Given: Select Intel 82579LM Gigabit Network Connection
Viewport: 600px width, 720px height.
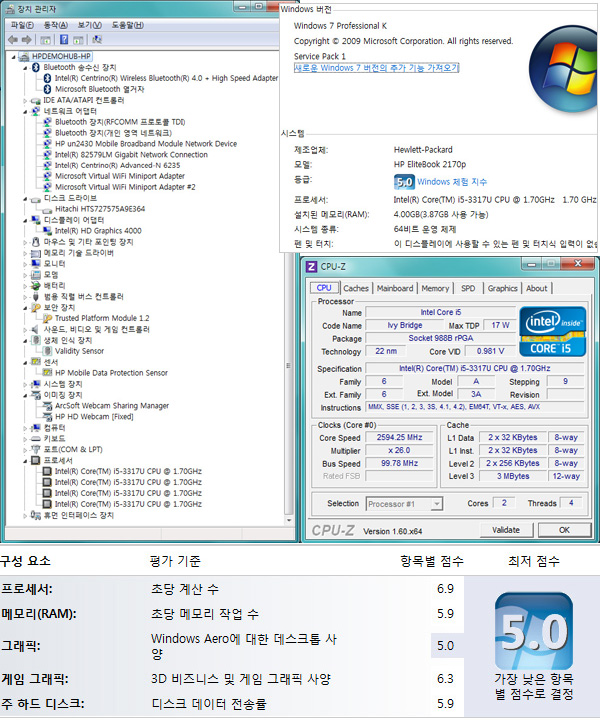Looking at the screenshot, I should [x=131, y=155].
